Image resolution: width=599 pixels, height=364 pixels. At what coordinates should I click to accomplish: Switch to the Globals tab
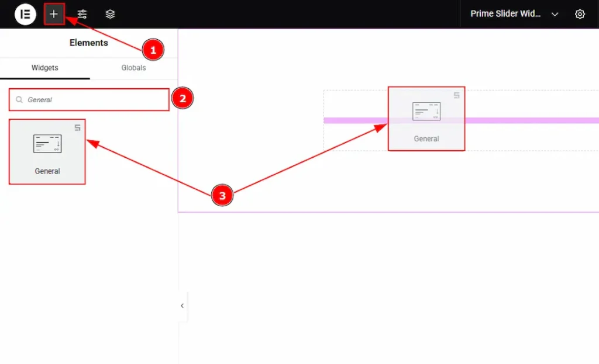[133, 68]
